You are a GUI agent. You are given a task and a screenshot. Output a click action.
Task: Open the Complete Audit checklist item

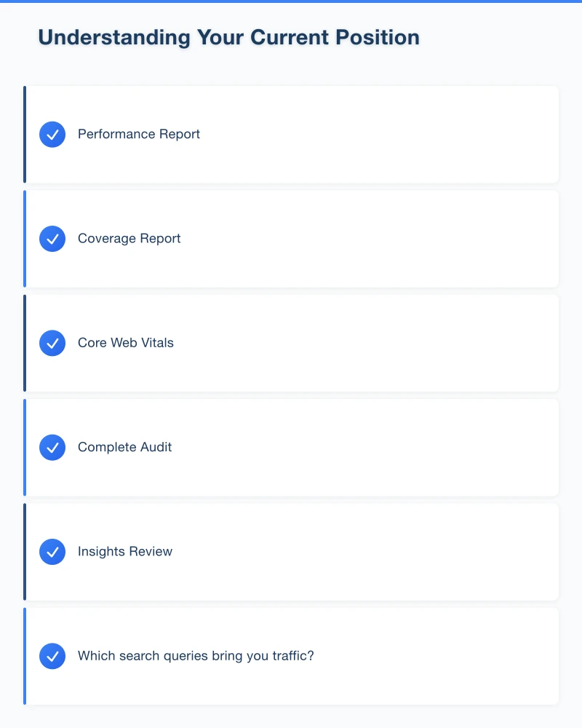pos(291,447)
